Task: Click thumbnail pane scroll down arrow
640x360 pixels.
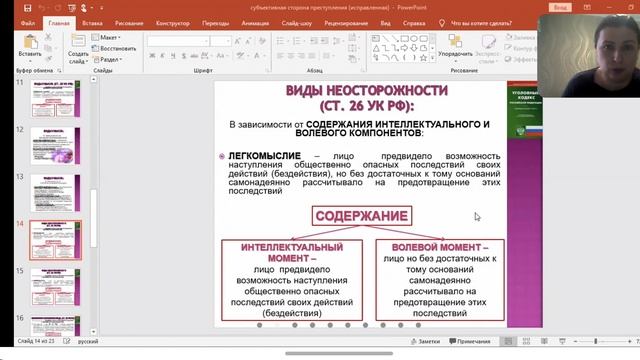Action: coord(93,332)
